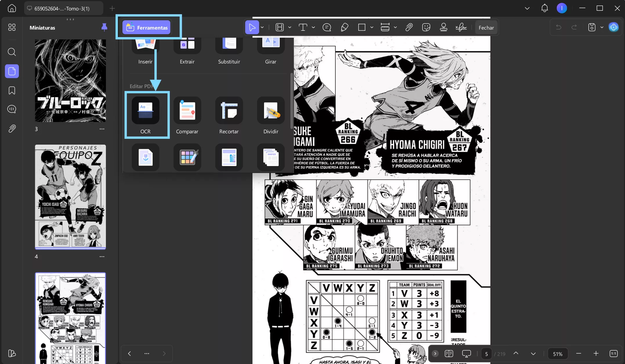Select page 4 thumbnail Equipo Z
625x364 pixels.
point(71,197)
